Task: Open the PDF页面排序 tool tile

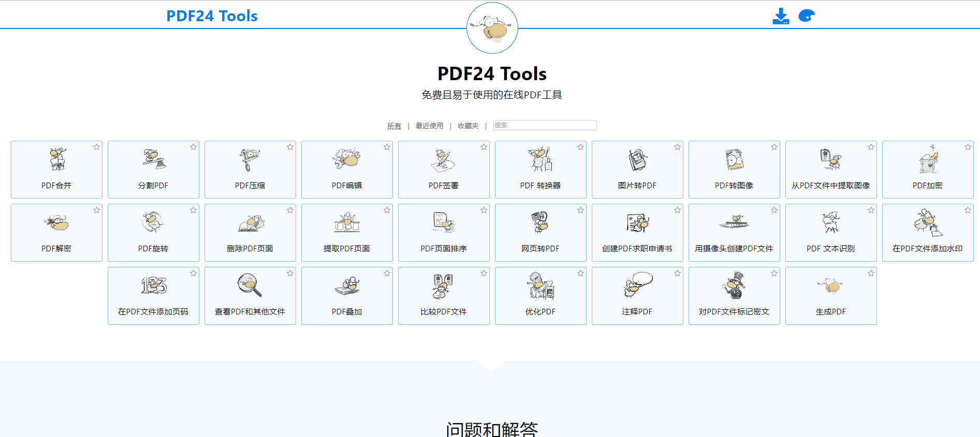Action: point(444,233)
